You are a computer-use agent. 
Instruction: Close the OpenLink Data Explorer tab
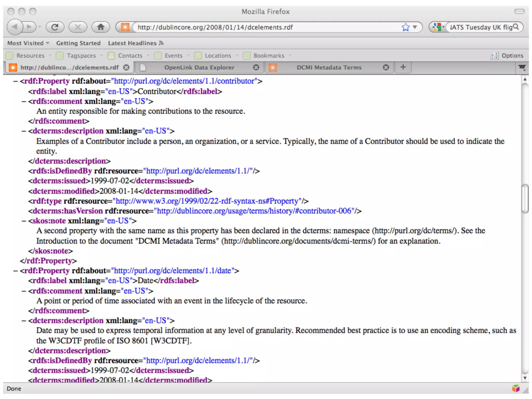(256, 68)
